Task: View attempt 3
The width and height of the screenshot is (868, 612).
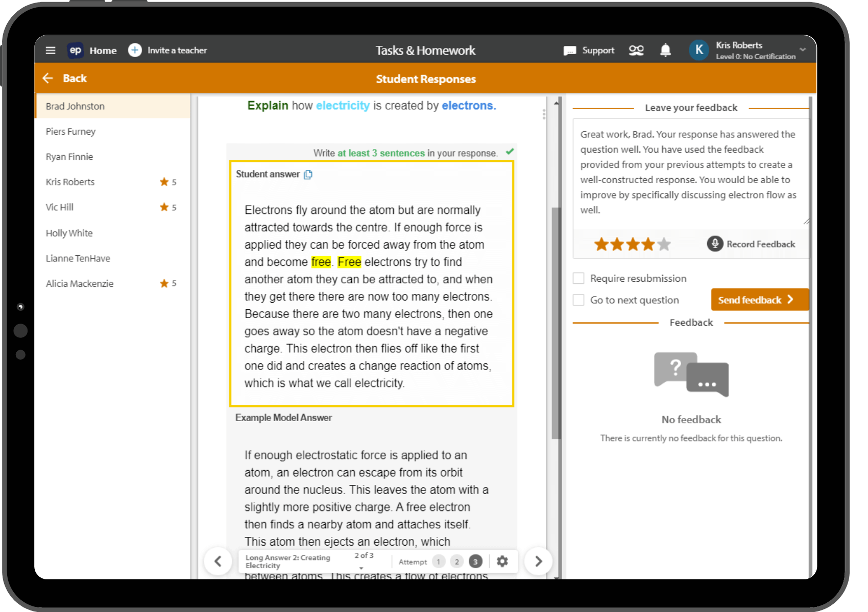Action: (x=475, y=561)
